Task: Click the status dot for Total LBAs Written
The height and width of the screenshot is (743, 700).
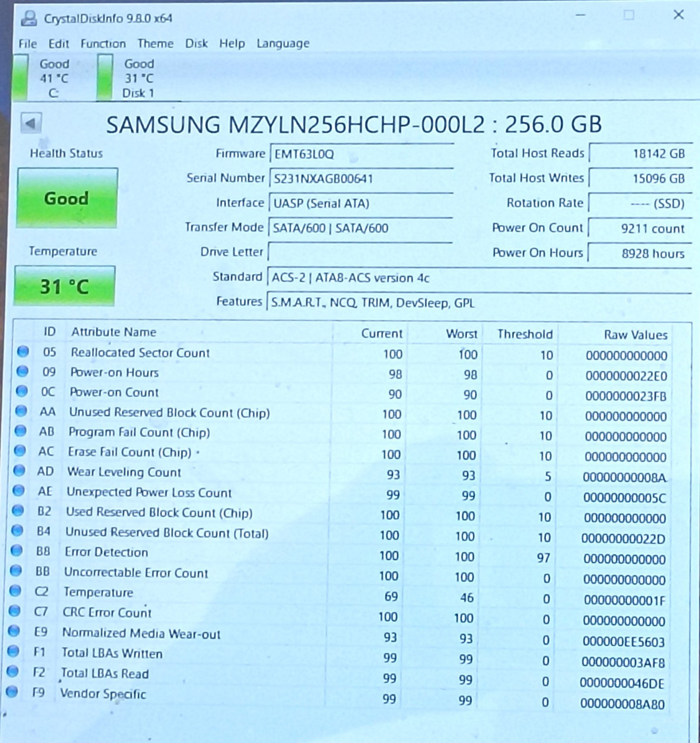Action: tap(13, 651)
